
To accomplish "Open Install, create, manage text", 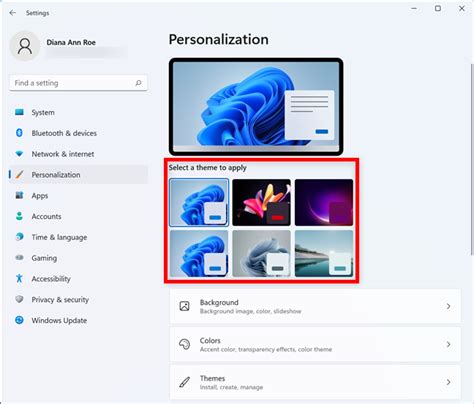I will click(x=231, y=387).
